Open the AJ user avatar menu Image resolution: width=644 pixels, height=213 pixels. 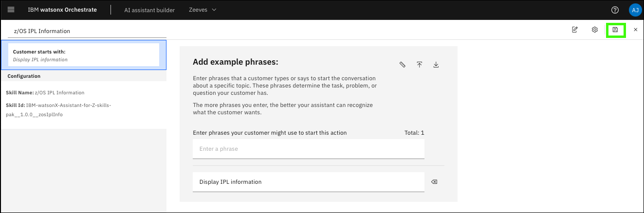point(635,10)
